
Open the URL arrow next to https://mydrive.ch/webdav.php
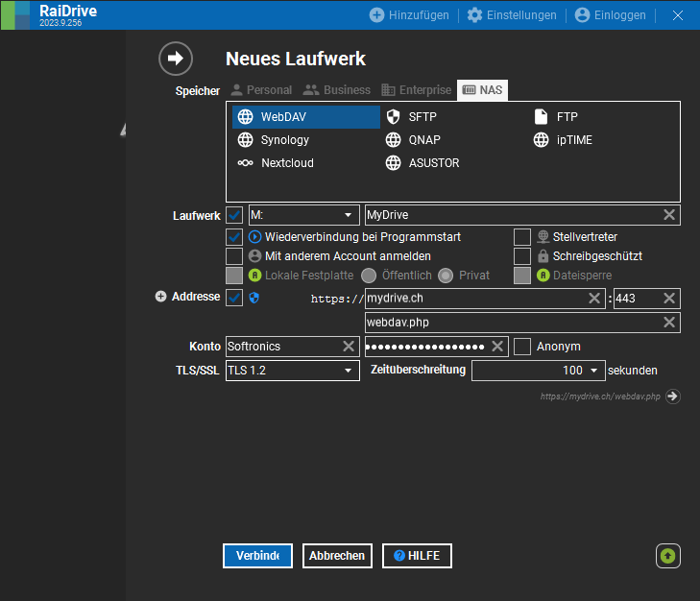coord(673,397)
